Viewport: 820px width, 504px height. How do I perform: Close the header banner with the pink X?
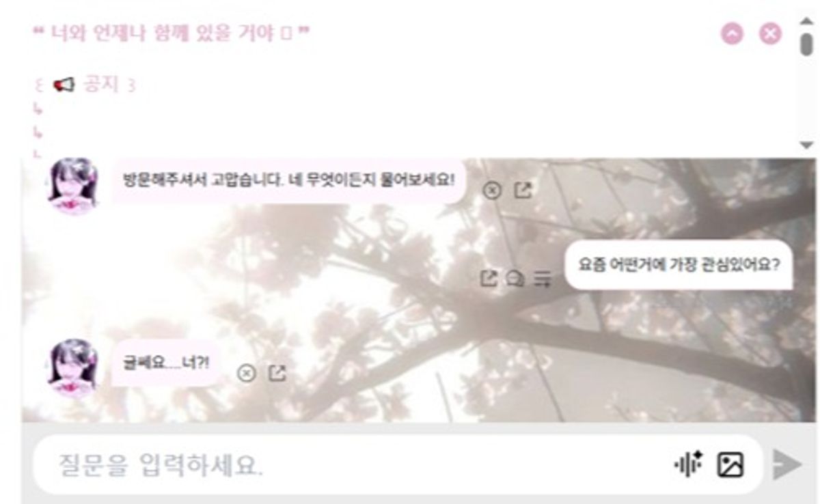pyautogui.click(x=770, y=33)
